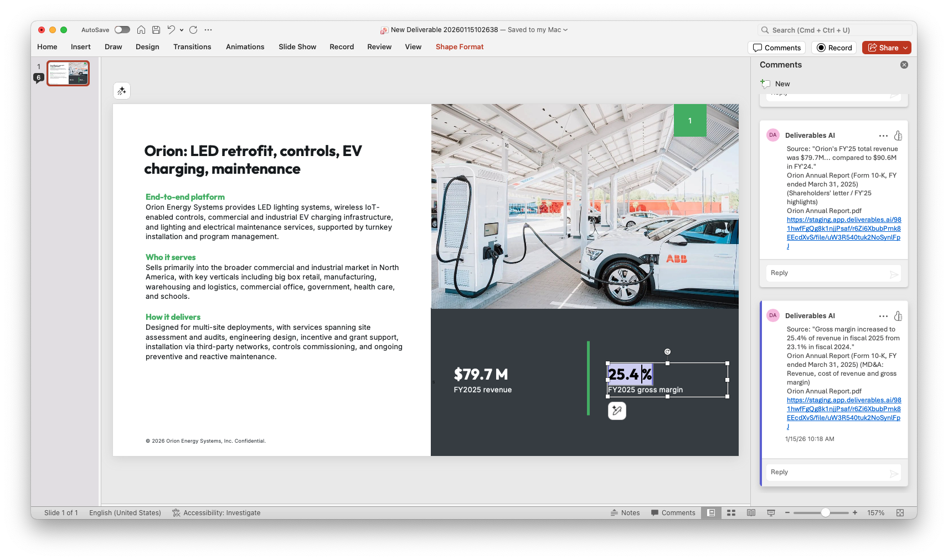
Task: Click the Save icon in title bar
Action: tap(156, 30)
